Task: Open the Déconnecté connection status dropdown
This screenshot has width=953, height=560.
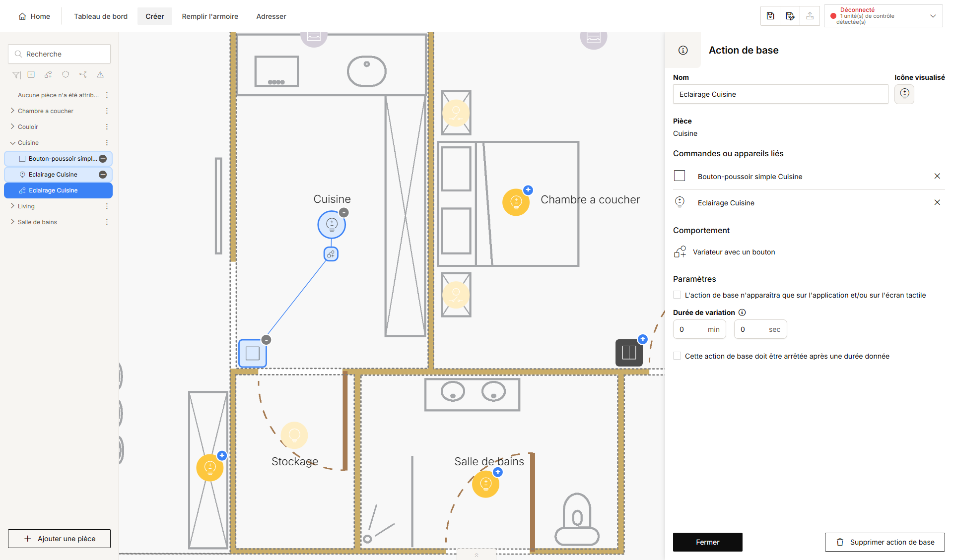Action: pyautogui.click(x=883, y=16)
